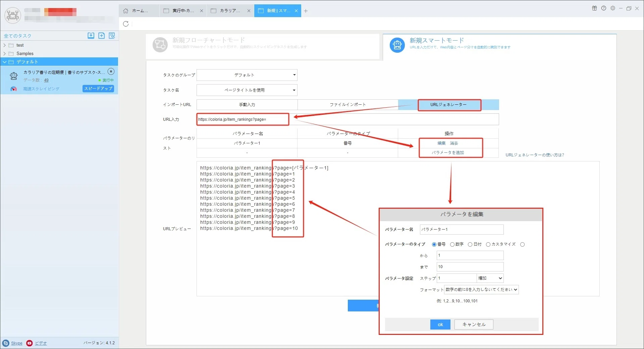This screenshot has width=644, height=349.
Task: Confirm parameter edit with ok button
Action: (x=440, y=325)
